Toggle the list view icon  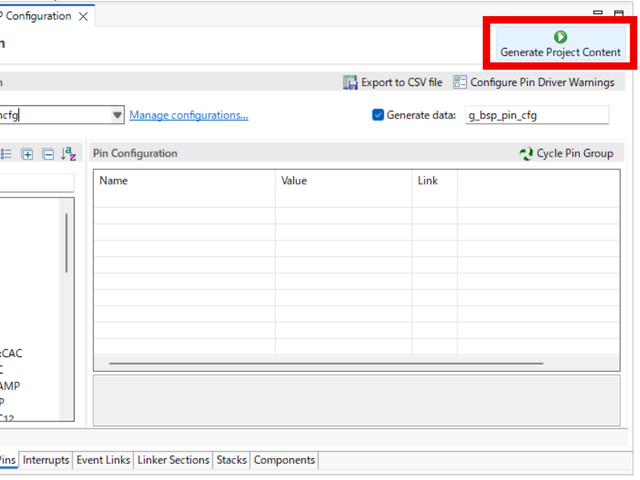click(6, 154)
